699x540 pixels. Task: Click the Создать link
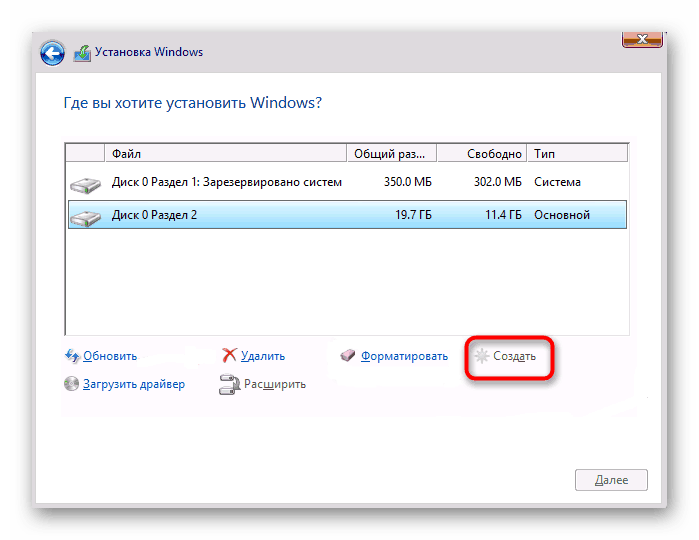coord(514,356)
